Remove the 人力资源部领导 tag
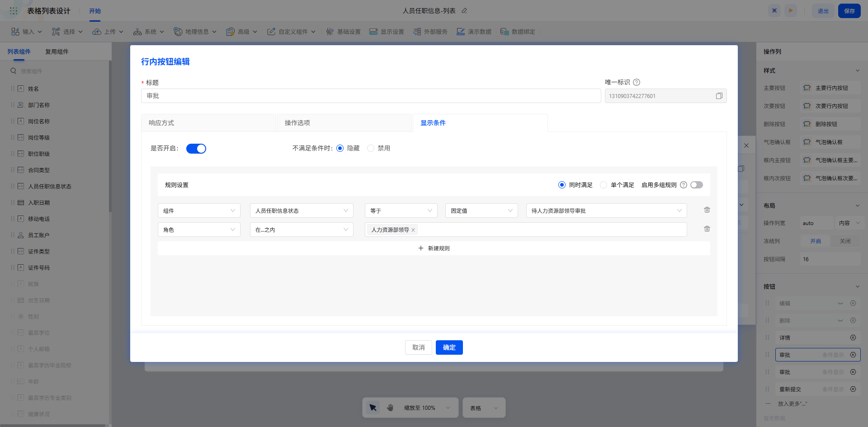 (x=413, y=230)
